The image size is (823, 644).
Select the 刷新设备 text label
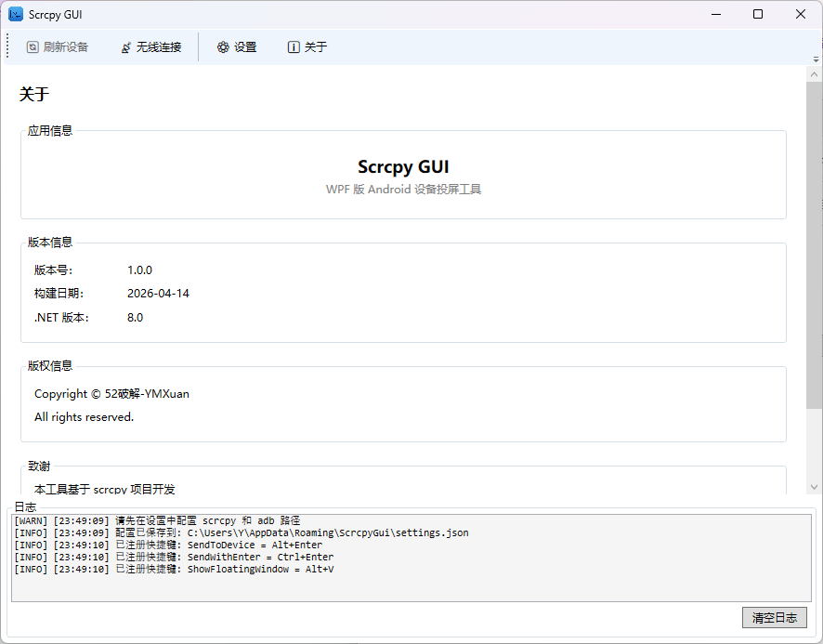click(x=66, y=47)
